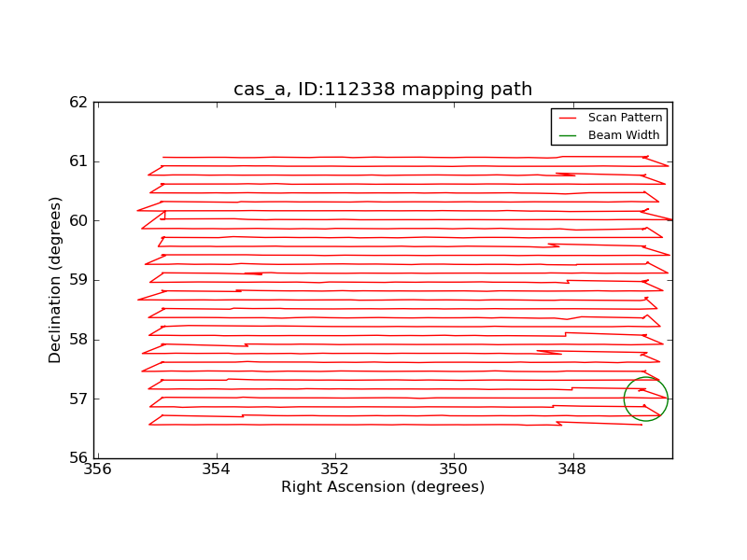Image resolution: width=747 pixels, height=560 pixels.
Task: Click the 62 tick label on the y-axis
Action: [78, 103]
